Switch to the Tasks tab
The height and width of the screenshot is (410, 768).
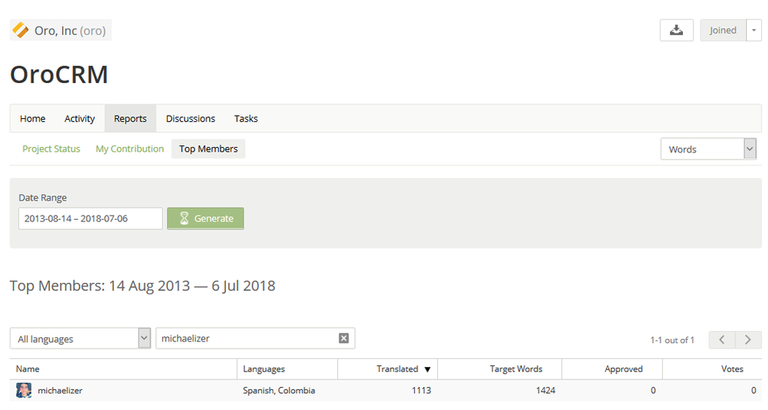pos(246,118)
